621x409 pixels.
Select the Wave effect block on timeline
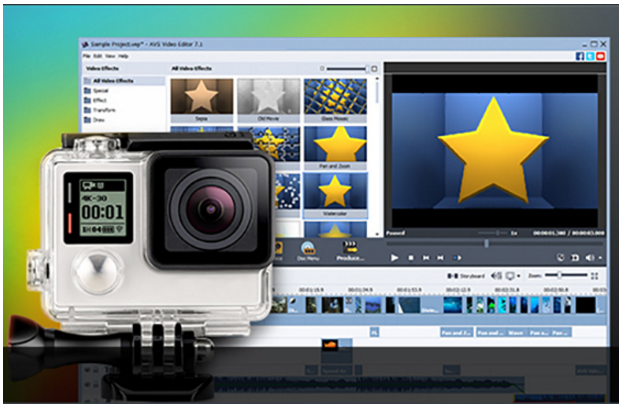pyautogui.click(x=515, y=333)
